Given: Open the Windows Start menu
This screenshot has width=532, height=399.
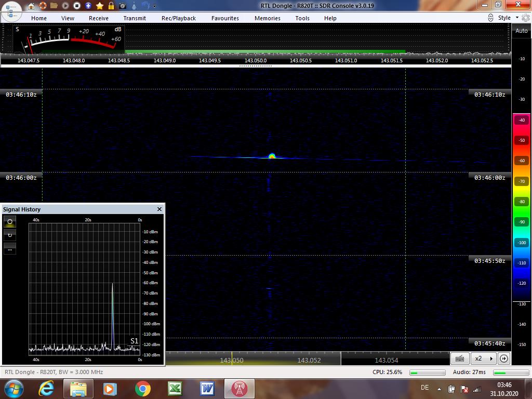Looking at the screenshot, I should [x=14, y=389].
